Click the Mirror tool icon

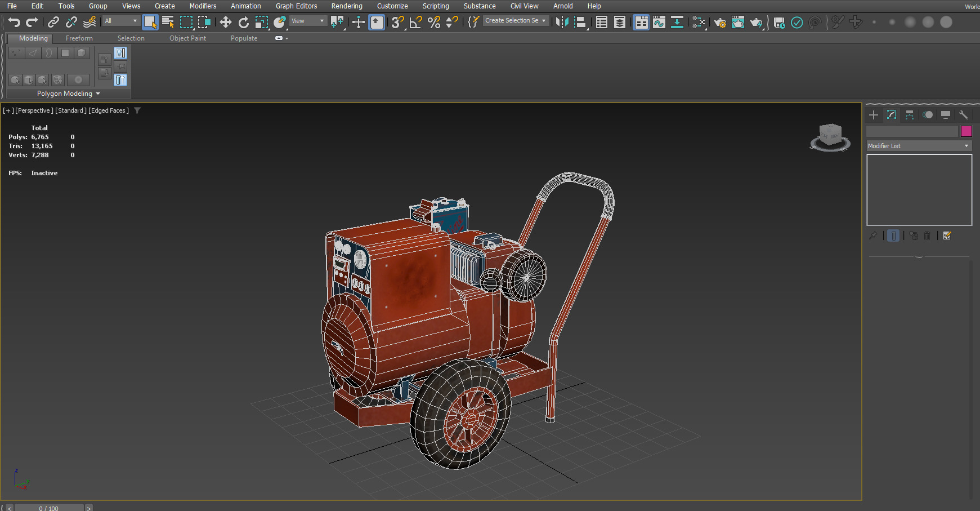click(562, 22)
